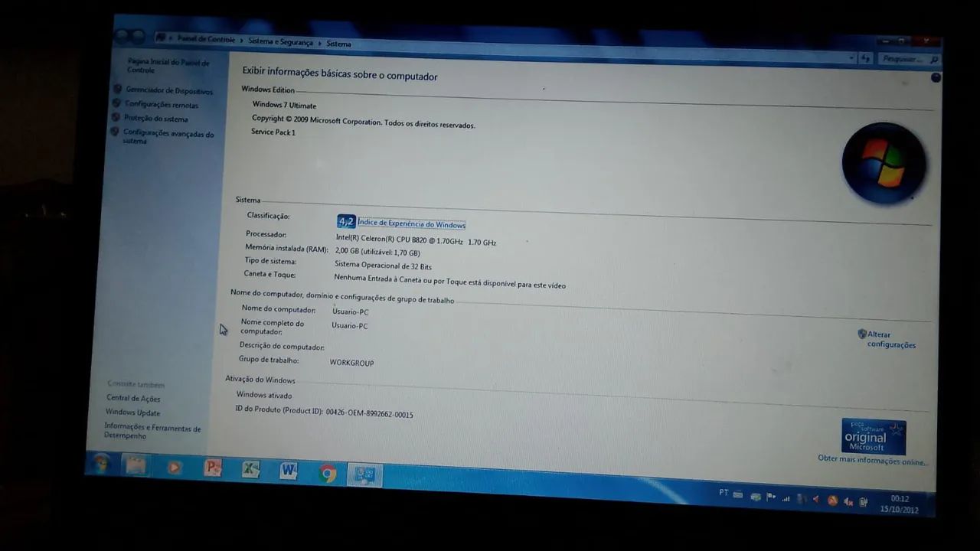The height and width of the screenshot is (551, 980).
Task: Click the network signal tray icon
Action: pyautogui.click(x=786, y=499)
